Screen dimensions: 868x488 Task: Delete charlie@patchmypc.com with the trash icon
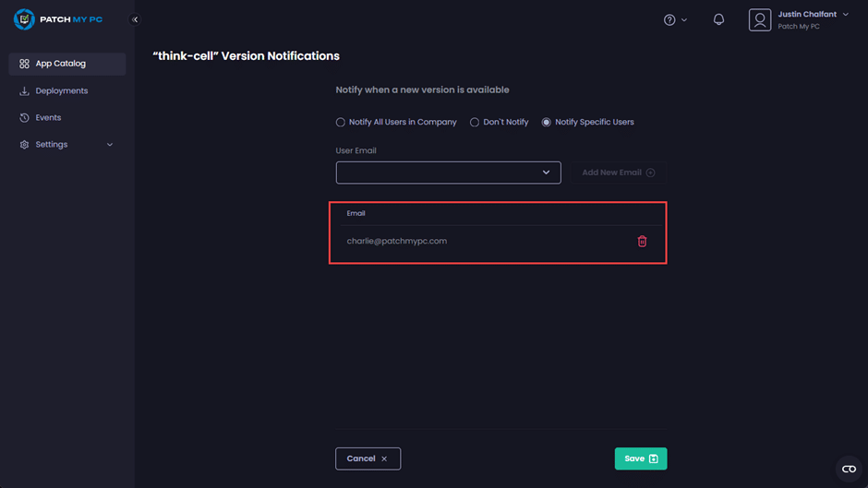point(642,242)
